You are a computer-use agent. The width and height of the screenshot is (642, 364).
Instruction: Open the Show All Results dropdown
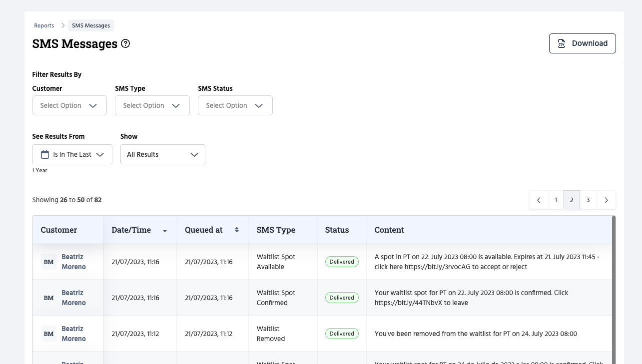point(162,154)
